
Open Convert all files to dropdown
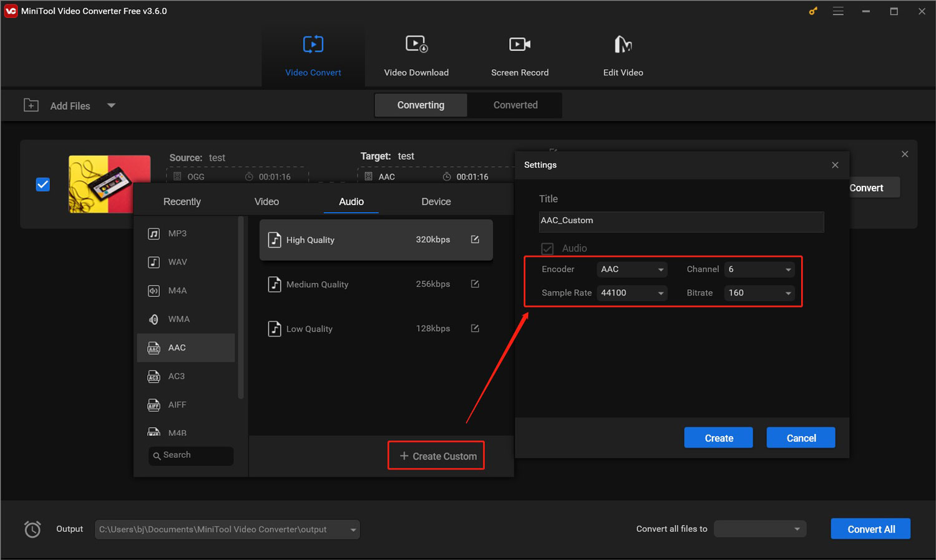point(760,529)
